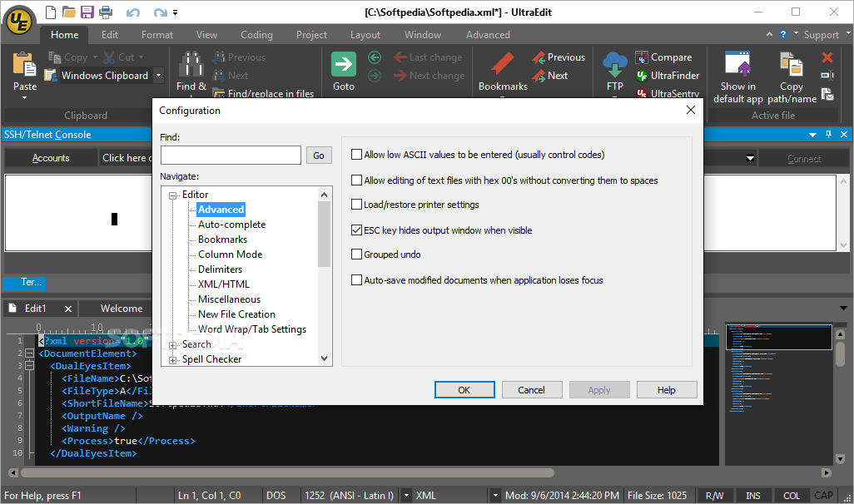
Task: Click the blue help question mark icon
Action: pos(783,34)
